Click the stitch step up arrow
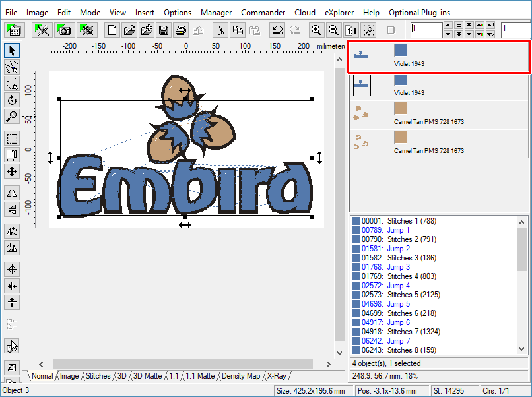532x397 pixels. coord(448,26)
